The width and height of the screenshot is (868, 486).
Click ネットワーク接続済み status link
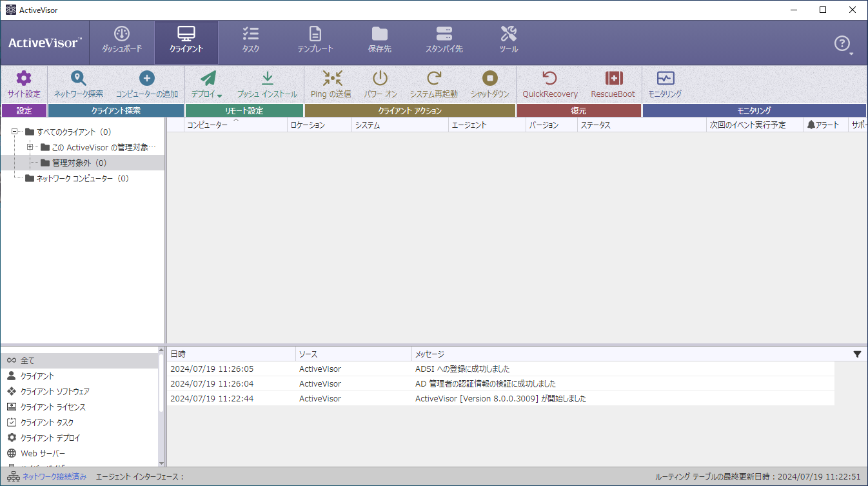point(54,477)
